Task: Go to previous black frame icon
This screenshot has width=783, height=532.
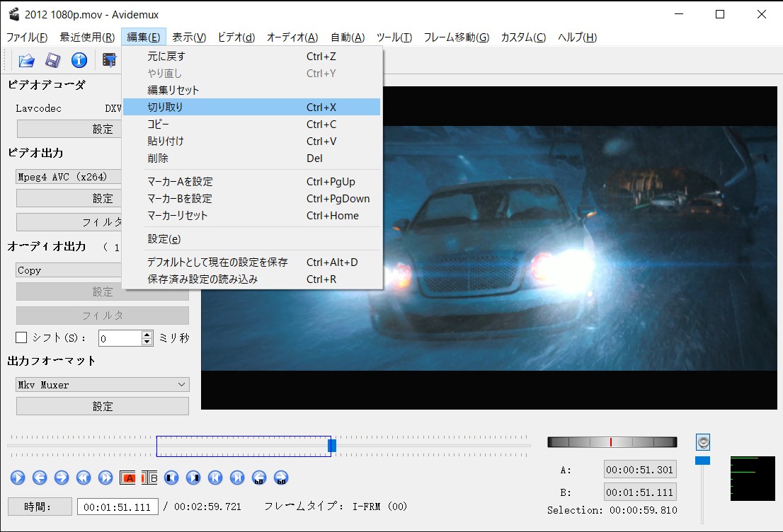Action: pyautogui.click(x=171, y=478)
